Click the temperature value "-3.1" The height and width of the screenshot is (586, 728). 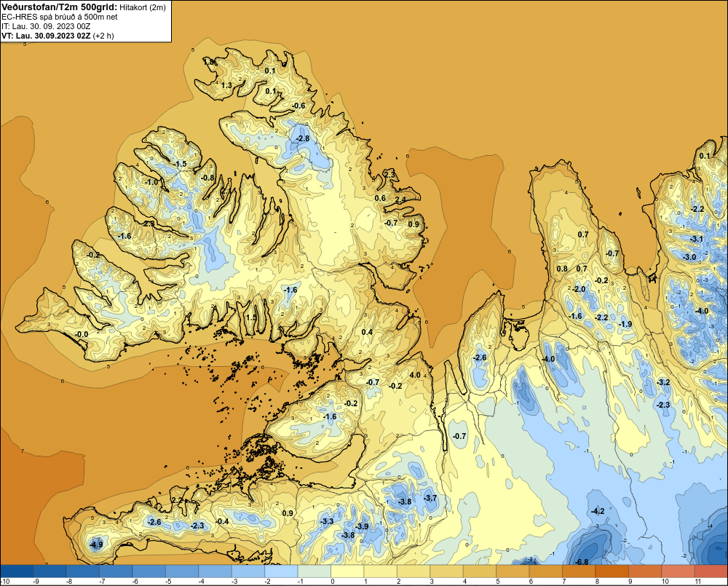coord(697,239)
